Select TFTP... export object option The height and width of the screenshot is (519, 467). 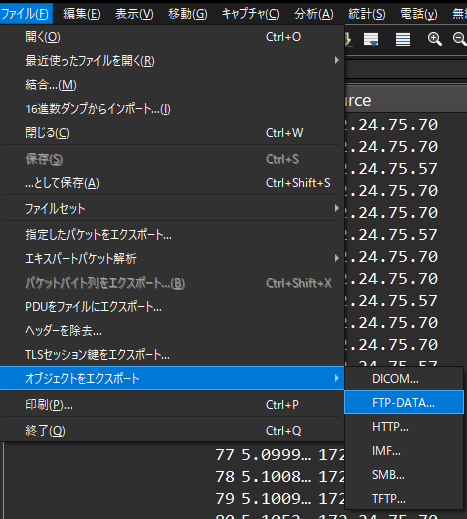[x=404, y=499]
